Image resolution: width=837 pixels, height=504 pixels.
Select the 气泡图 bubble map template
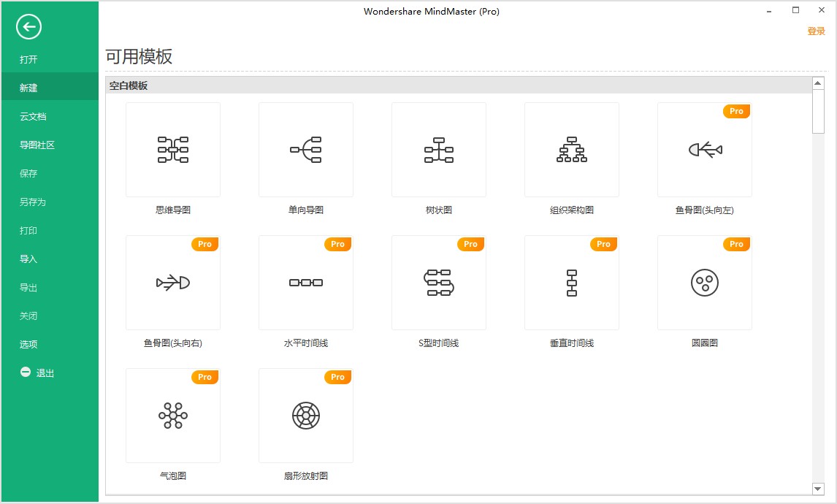click(x=173, y=416)
